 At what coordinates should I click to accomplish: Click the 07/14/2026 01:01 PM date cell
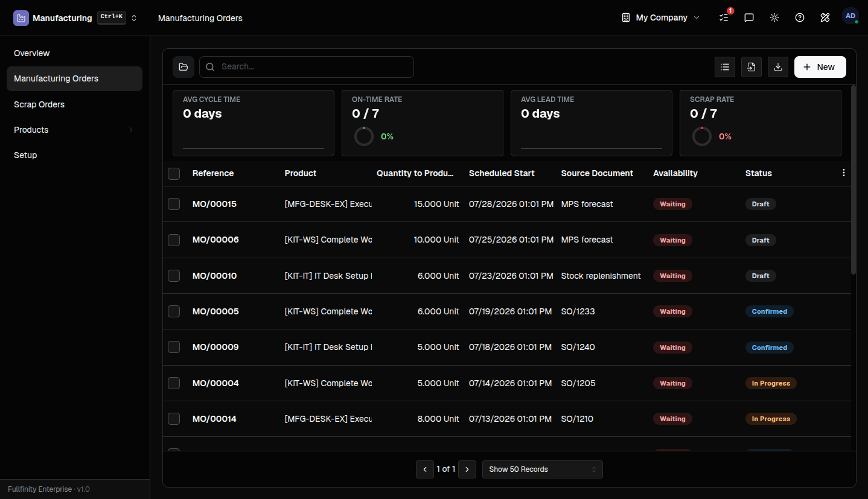click(x=510, y=383)
